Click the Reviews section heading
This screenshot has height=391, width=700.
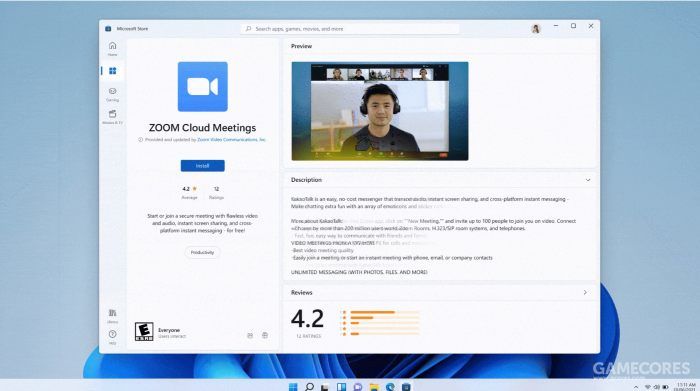click(x=301, y=292)
